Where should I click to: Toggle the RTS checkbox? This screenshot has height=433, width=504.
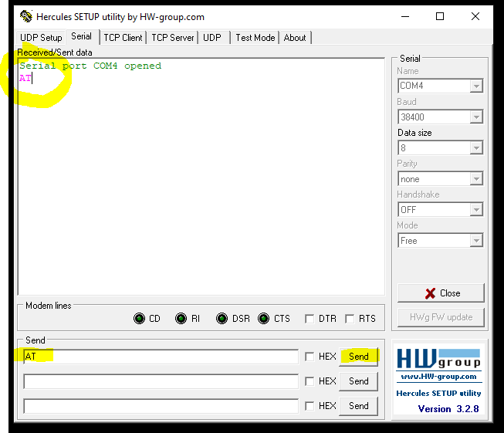click(x=350, y=319)
